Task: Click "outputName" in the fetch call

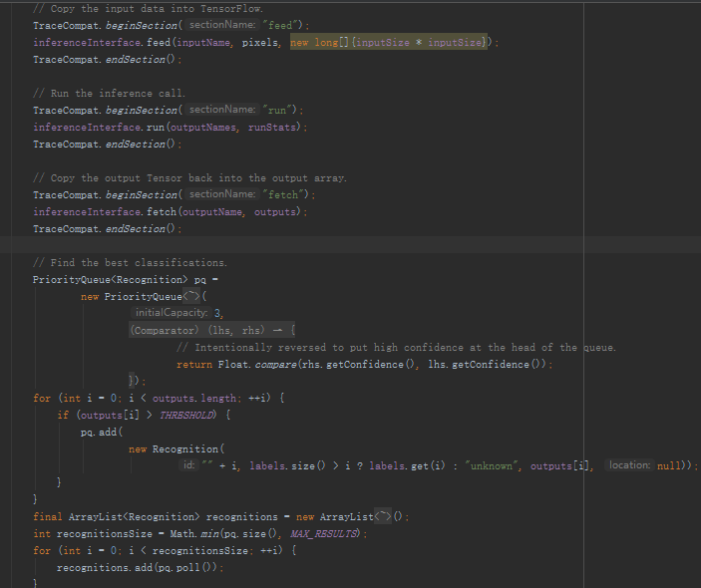Action: (x=212, y=211)
